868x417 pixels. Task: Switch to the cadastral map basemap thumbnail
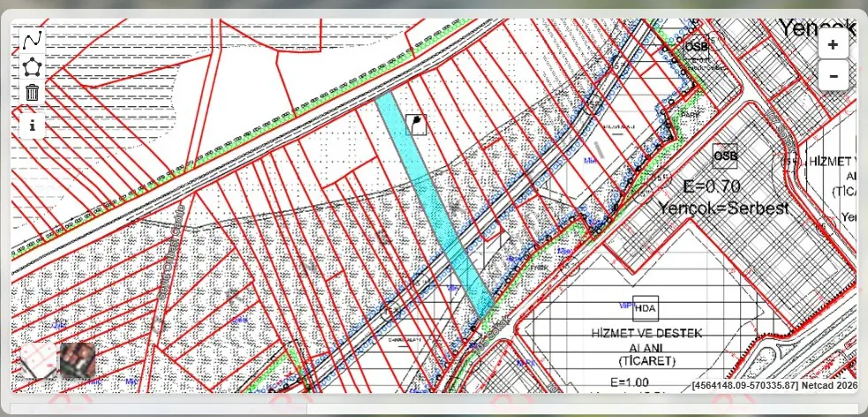39,360
